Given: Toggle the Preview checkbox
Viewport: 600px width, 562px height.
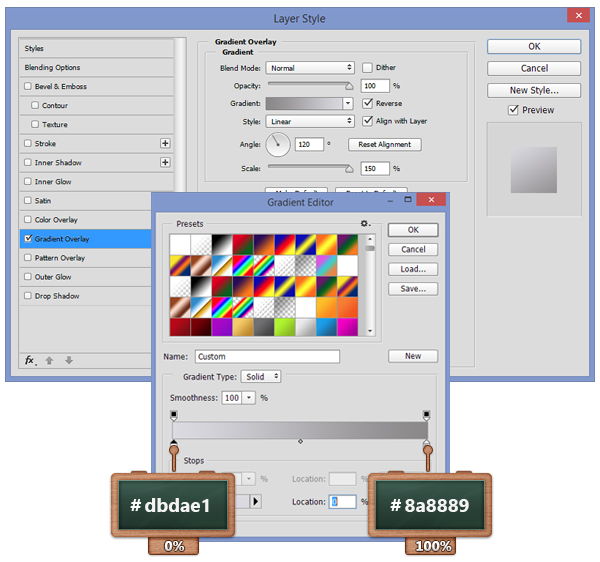Looking at the screenshot, I should click(513, 110).
